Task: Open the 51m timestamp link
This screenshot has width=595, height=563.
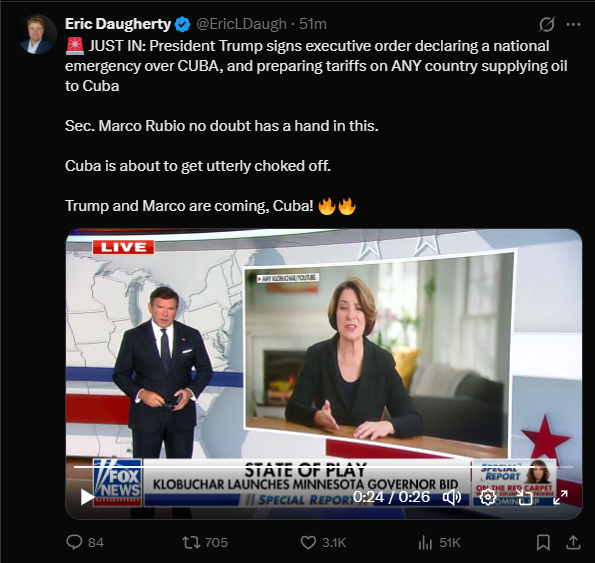Action: 313,24
